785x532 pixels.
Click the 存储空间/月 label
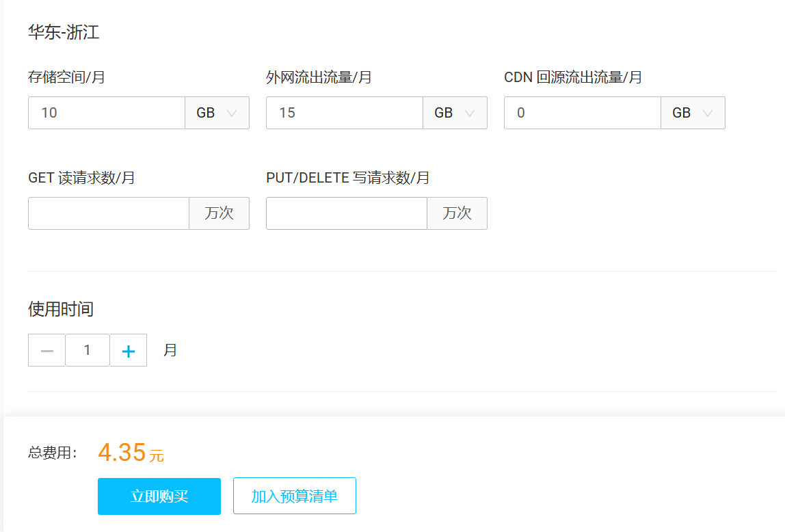click(66, 77)
